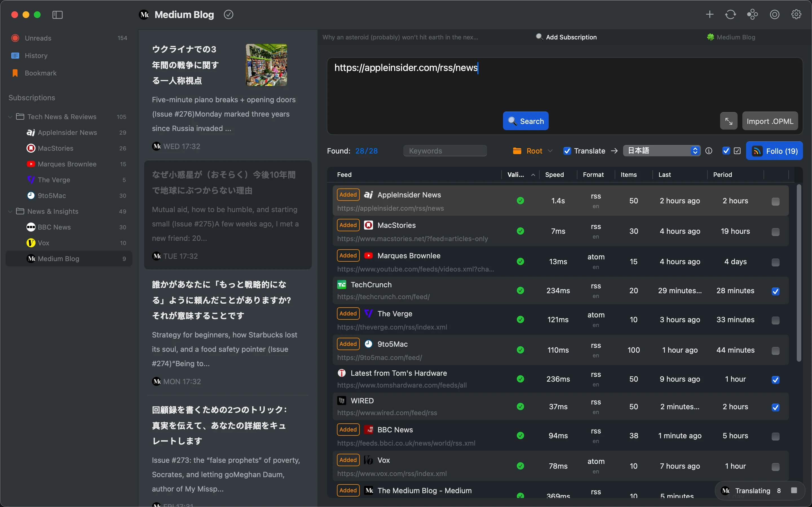Click the AppleInsider News feed icon in sidebar

30,132
